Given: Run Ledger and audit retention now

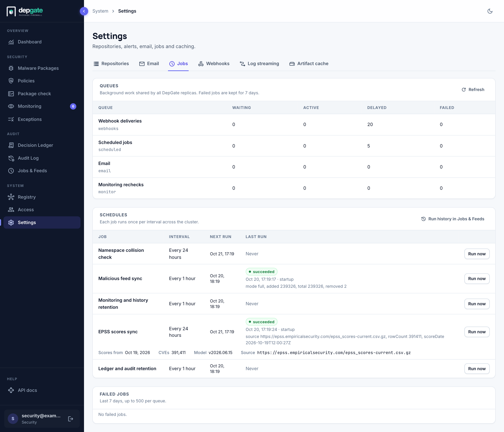Looking at the screenshot, I should (477, 369).
